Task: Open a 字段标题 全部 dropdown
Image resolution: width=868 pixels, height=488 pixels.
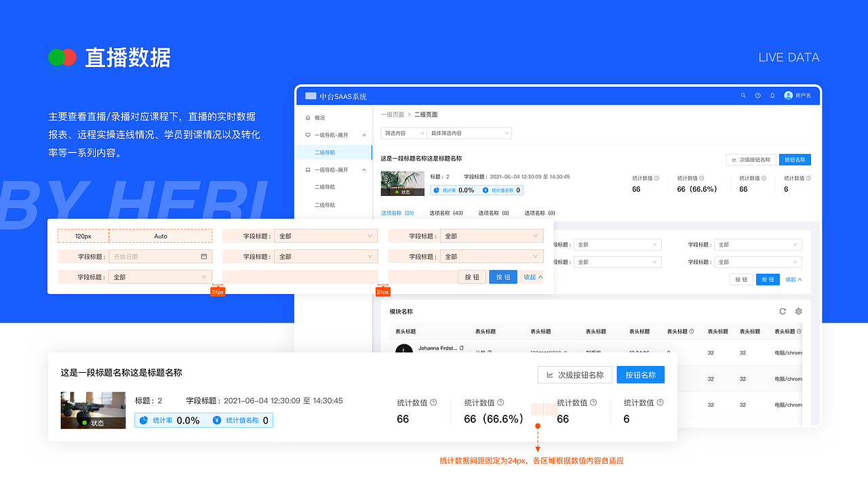Action: pyautogui.click(x=325, y=235)
